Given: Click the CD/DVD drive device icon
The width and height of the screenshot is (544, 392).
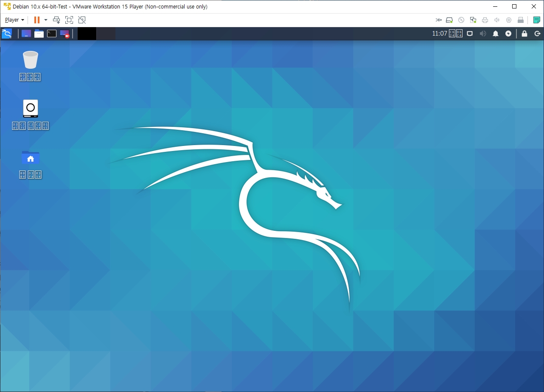Looking at the screenshot, I should pyautogui.click(x=461, y=20).
